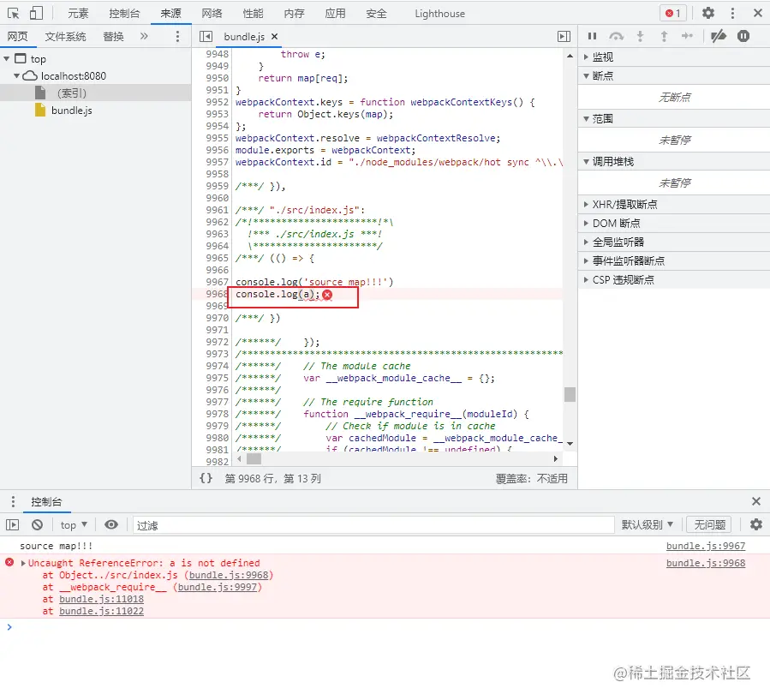Pretty-print the bundle.js source

point(206,478)
